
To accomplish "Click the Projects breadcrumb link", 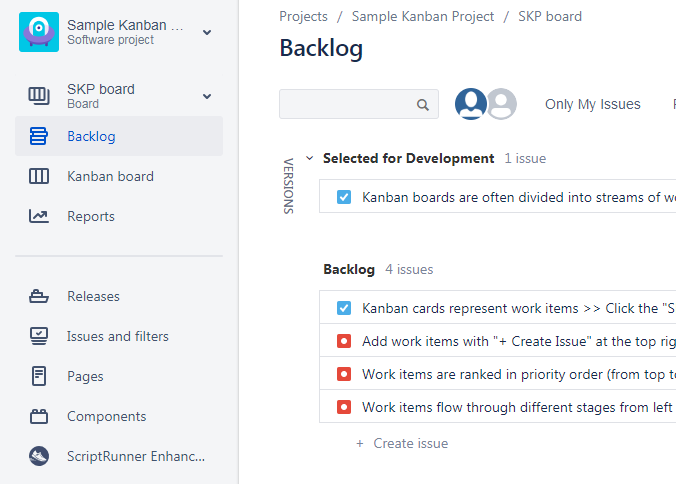I will pos(303,16).
